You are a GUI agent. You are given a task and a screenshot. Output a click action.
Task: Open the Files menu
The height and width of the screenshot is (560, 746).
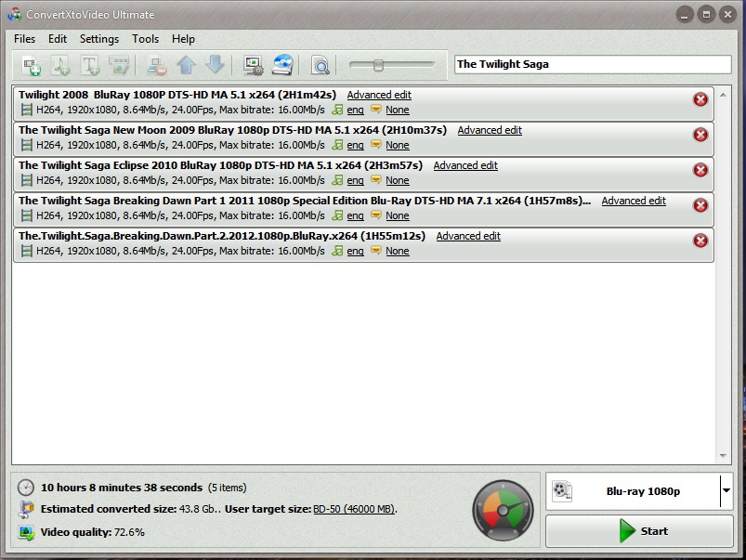(25, 39)
